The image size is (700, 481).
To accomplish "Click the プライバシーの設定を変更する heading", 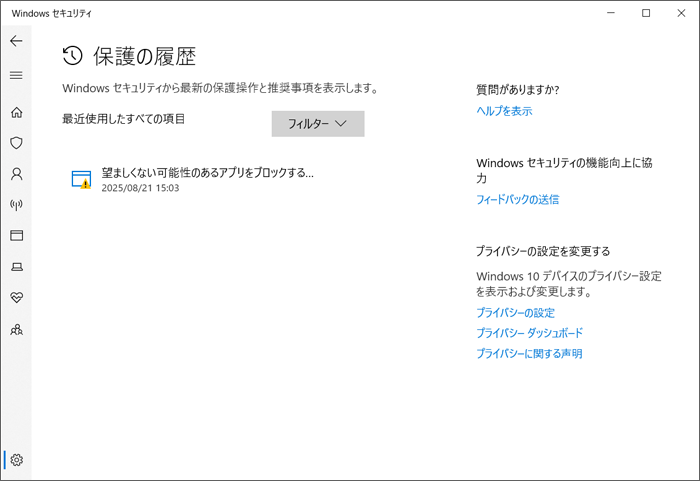I will [543, 251].
